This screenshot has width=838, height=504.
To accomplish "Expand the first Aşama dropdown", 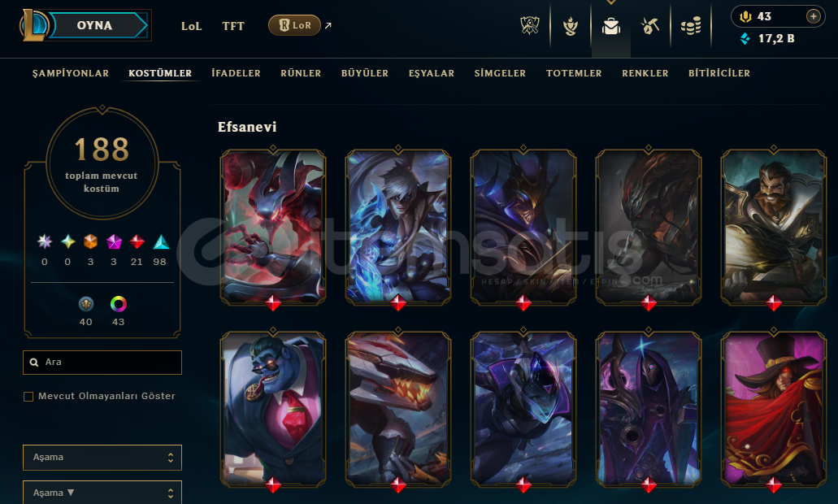I will (x=102, y=458).
